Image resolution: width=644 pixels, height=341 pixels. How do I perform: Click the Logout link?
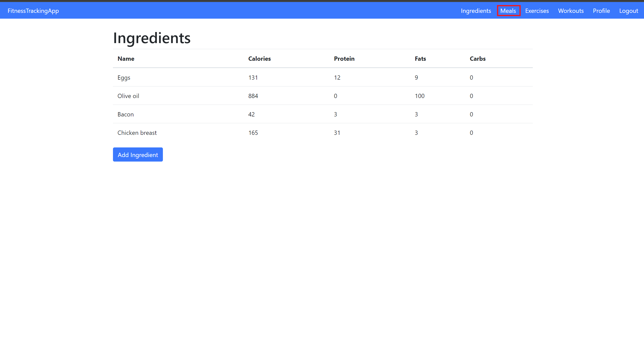point(628,11)
